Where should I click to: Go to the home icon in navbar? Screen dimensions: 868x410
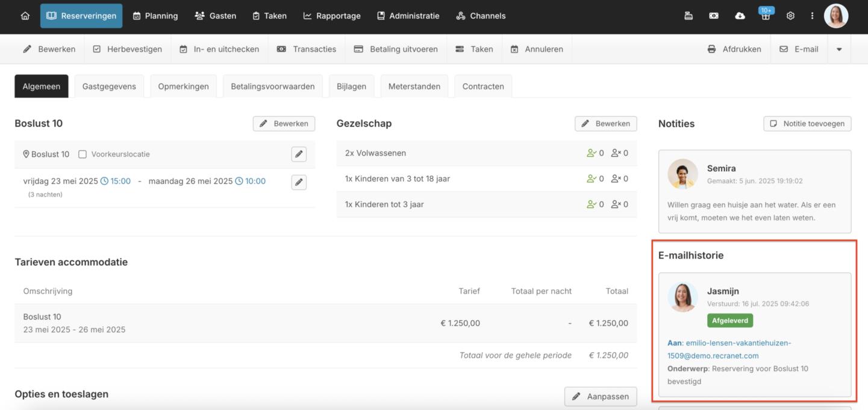(x=25, y=16)
